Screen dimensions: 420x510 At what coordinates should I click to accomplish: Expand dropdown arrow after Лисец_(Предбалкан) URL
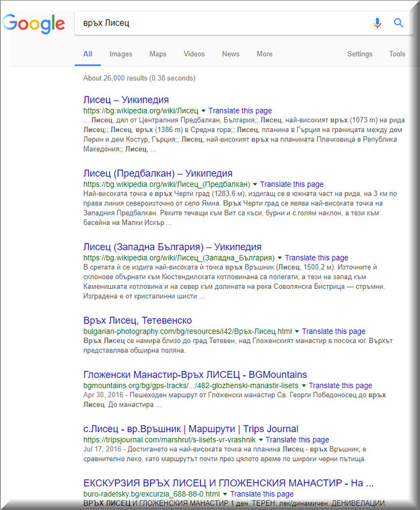255,184
